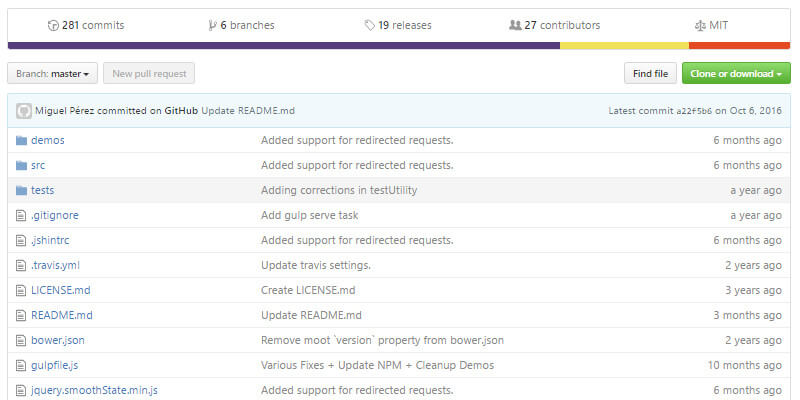
Task: Click the tests folder icon
Action: click(x=21, y=190)
